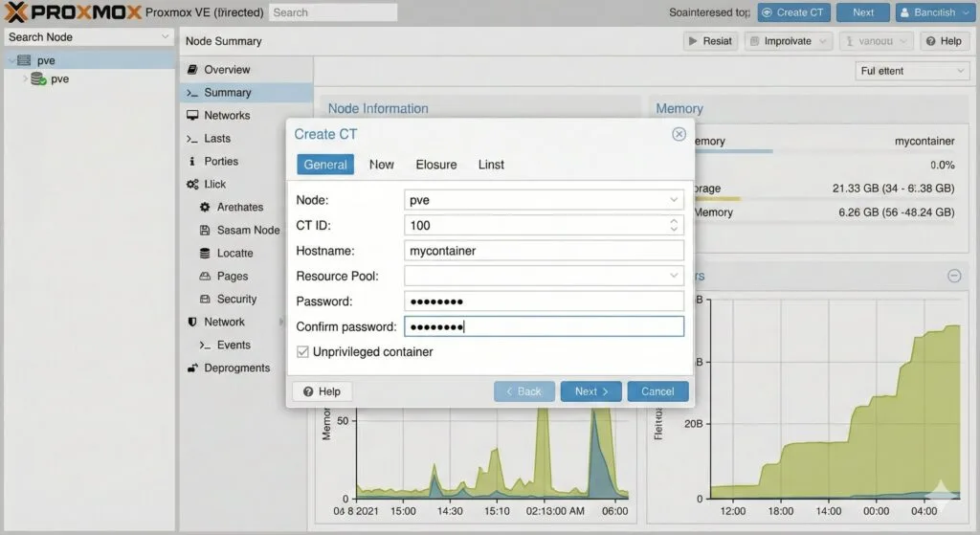Click the Overview book icon in sidebar
The image size is (980, 535).
[192, 70]
